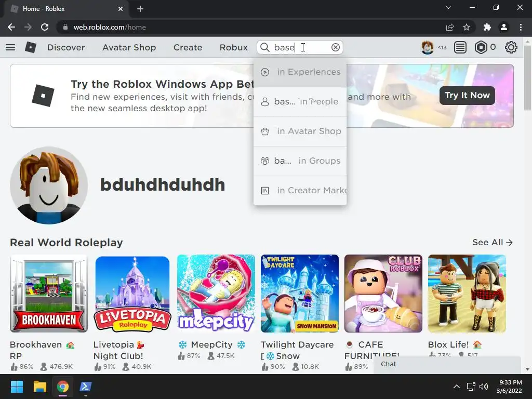Open the hamburger navigation menu
Image resolution: width=532 pixels, height=399 pixels.
coord(10,47)
